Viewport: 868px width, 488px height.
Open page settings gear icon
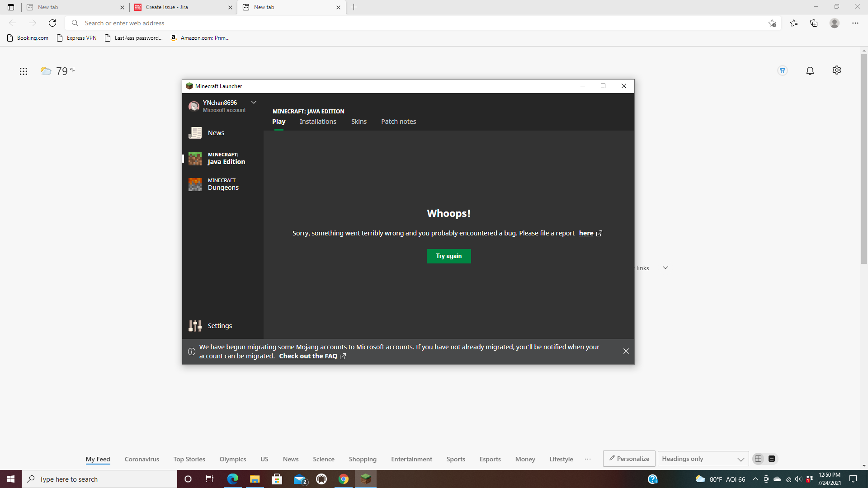[836, 70]
